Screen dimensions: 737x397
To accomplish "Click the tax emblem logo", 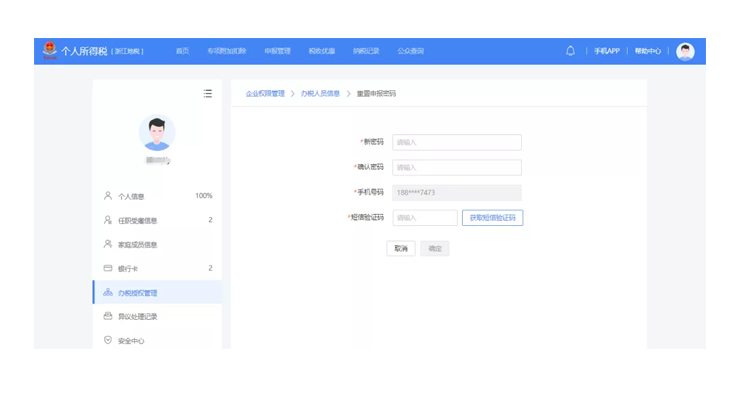I will point(50,50).
